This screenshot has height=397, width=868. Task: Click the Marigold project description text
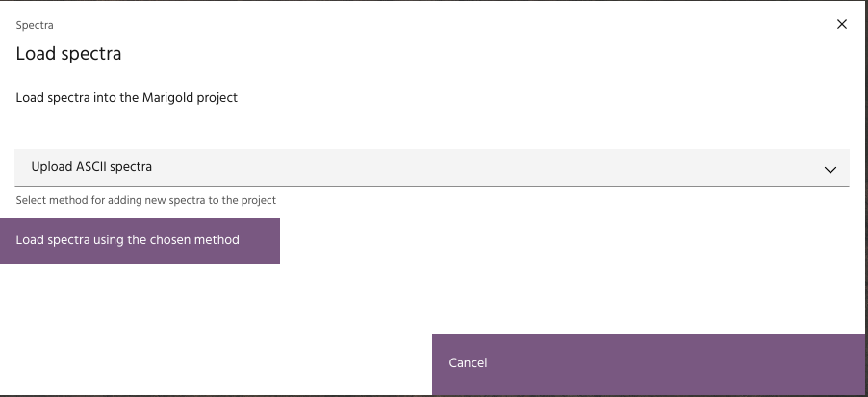126,97
